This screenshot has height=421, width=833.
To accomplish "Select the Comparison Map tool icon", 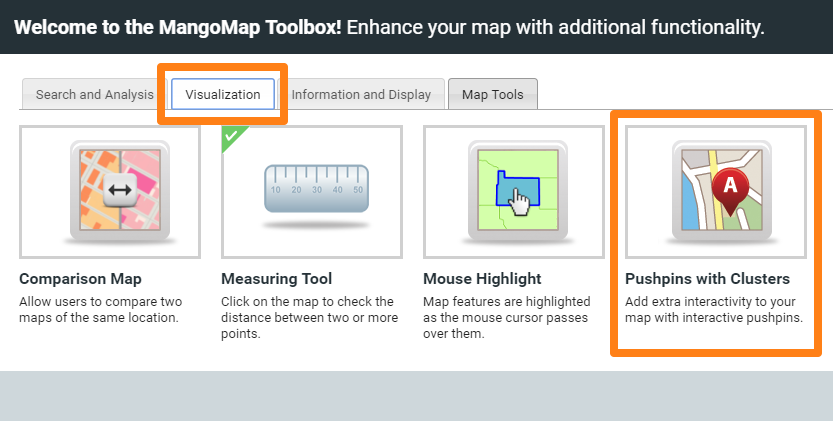I will [120, 192].
